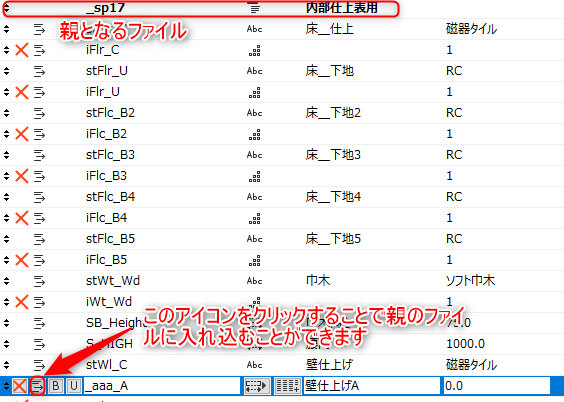Image resolution: width=564 pixels, height=402 pixels.
Task: Click the indent icon in the stWl_C row
Action: point(39,365)
